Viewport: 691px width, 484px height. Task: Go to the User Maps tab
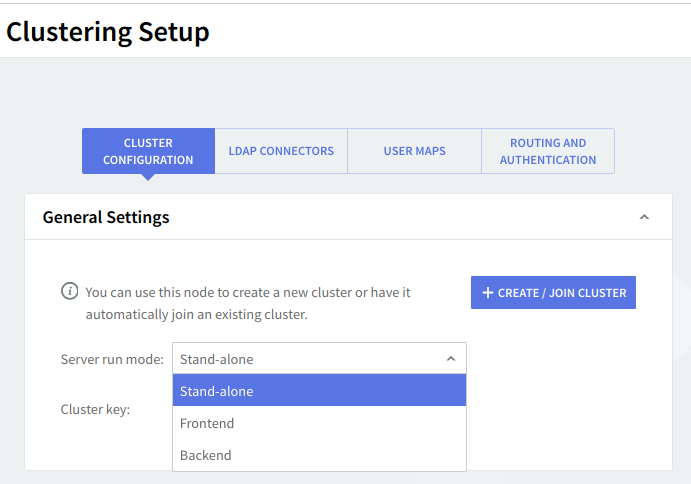414,151
